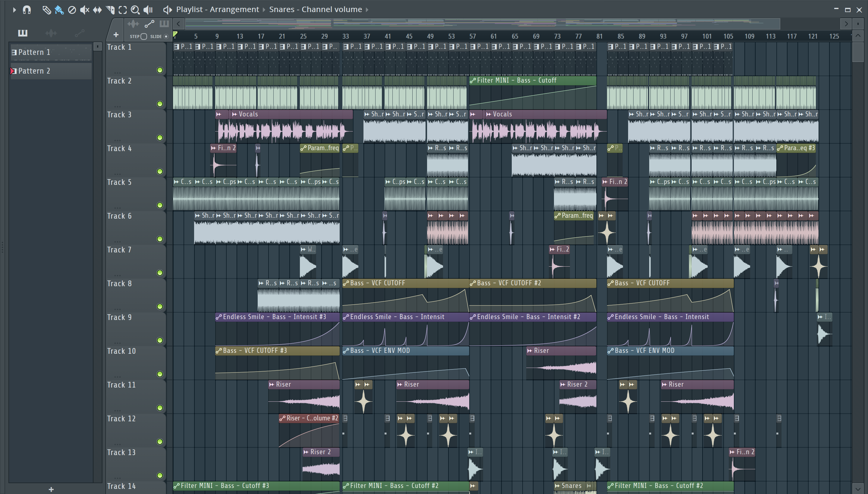Click bar 33 on the timeline ruler
Viewport: 868px width, 494px height.
[345, 36]
